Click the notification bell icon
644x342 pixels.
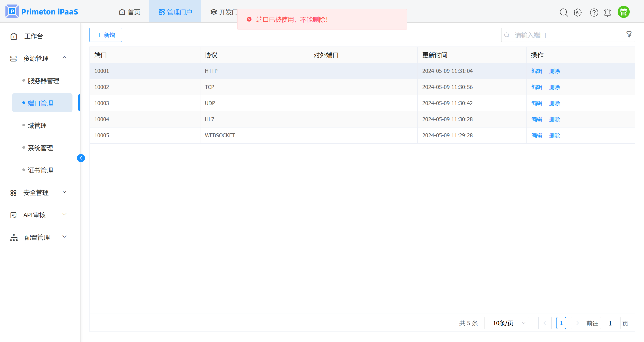click(608, 12)
